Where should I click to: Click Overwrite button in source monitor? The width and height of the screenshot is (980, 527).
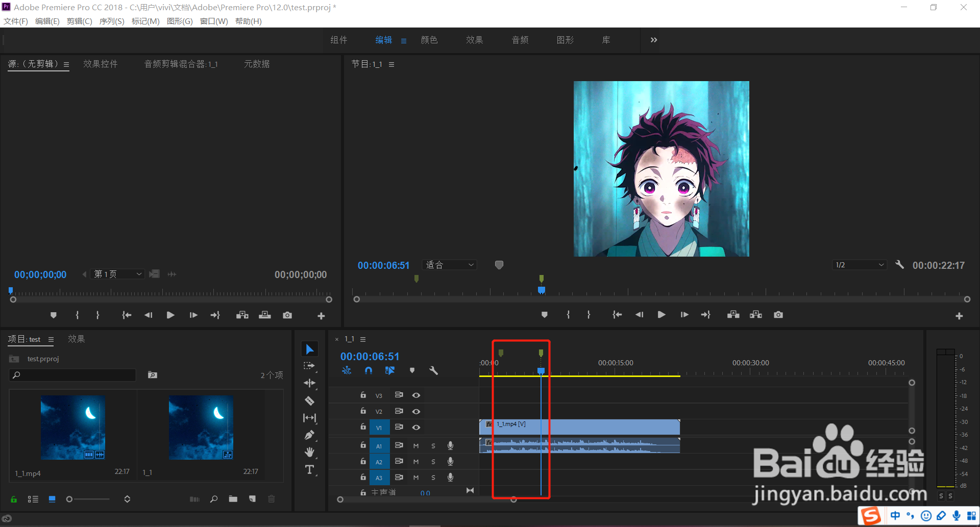coord(265,315)
